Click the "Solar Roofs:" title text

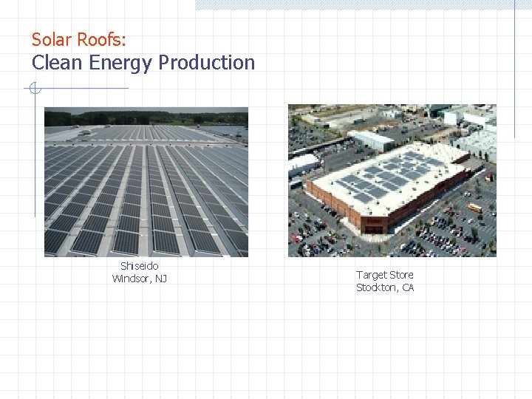[x=79, y=39]
